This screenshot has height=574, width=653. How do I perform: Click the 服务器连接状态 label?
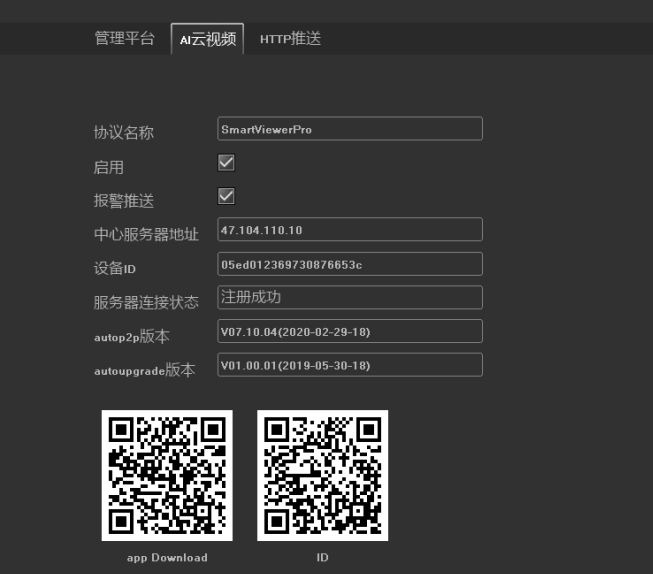(146, 302)
